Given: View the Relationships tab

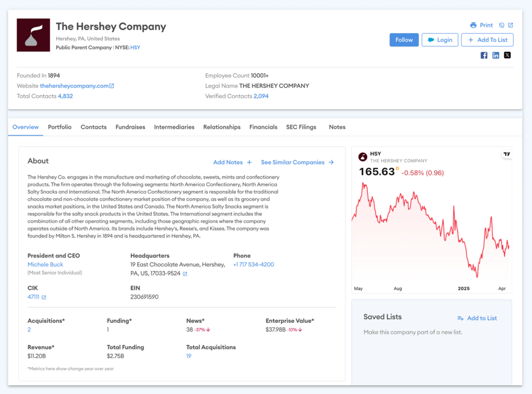Looking at the screenshot, I should tap(222, 127).
